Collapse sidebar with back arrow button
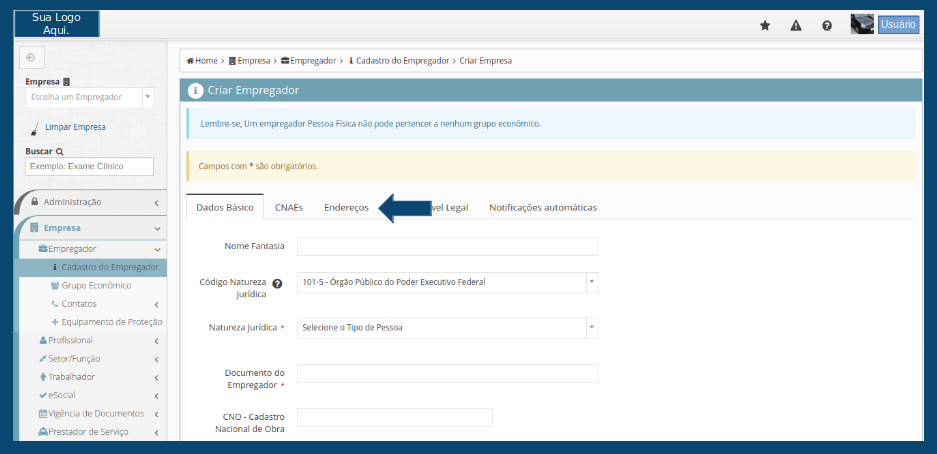The image size is (937, 454). 31,57
